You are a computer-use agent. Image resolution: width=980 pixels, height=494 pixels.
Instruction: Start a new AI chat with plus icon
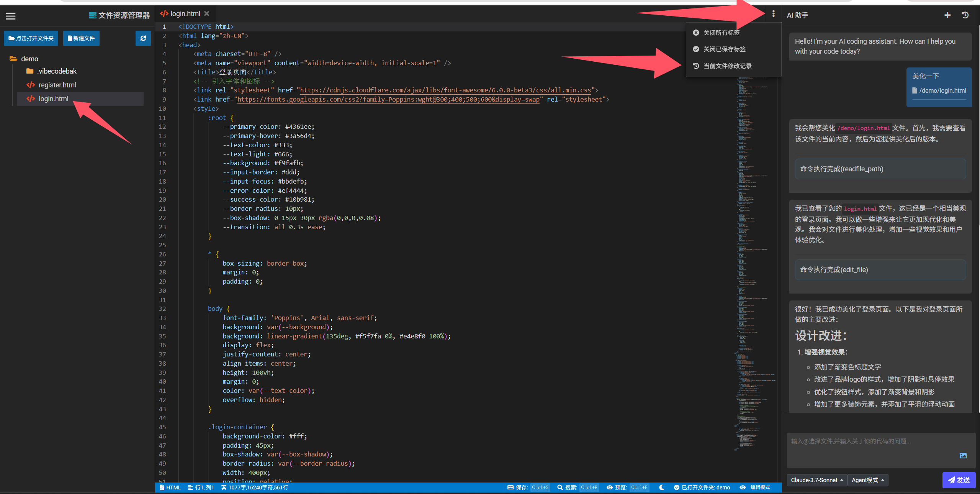947,15
